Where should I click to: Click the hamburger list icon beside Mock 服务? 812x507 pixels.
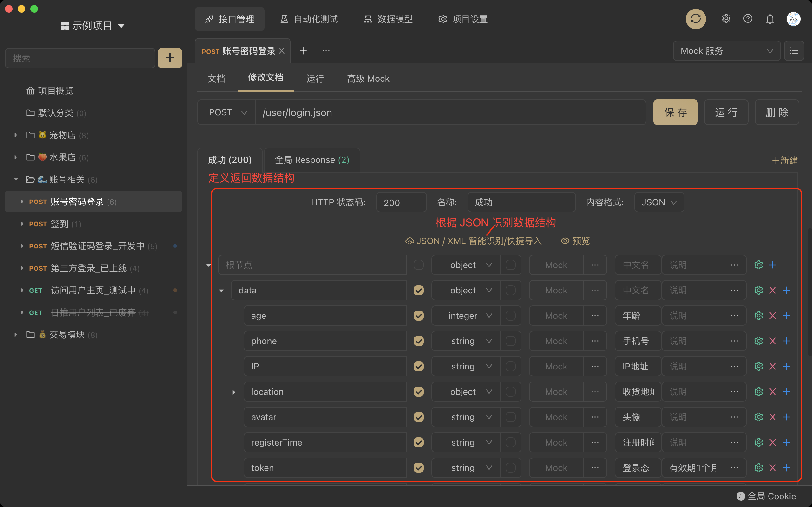pos(794,51)
